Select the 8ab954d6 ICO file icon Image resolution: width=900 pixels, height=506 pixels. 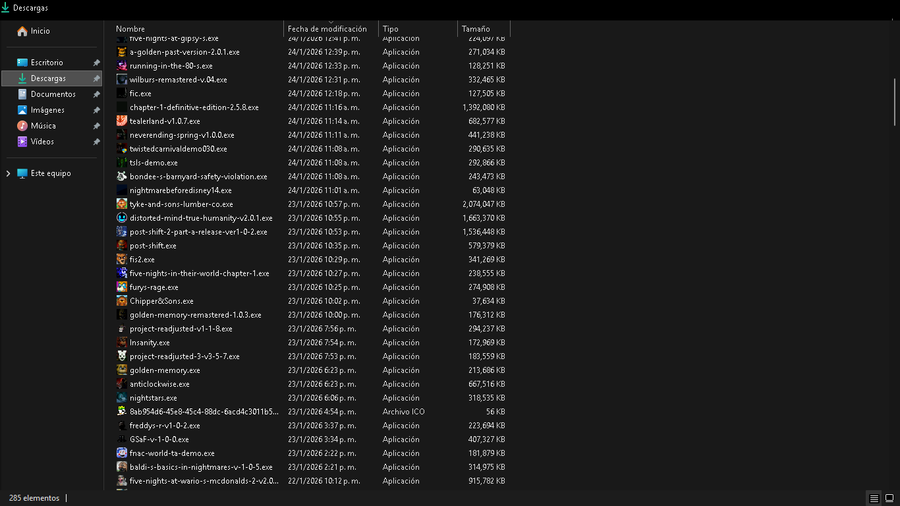122,412
